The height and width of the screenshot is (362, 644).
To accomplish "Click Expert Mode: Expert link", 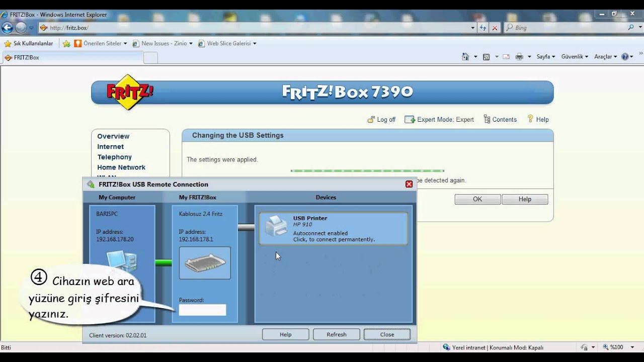I will tap(440, 120).
